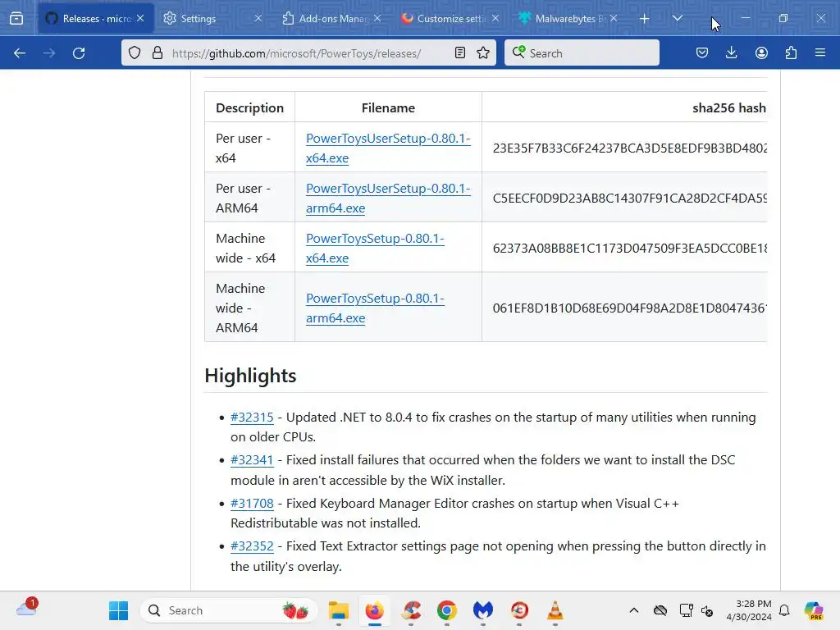Open Malwarebytes from taskbar
Viewport: 840px width, 630px height.
(482, 610)
